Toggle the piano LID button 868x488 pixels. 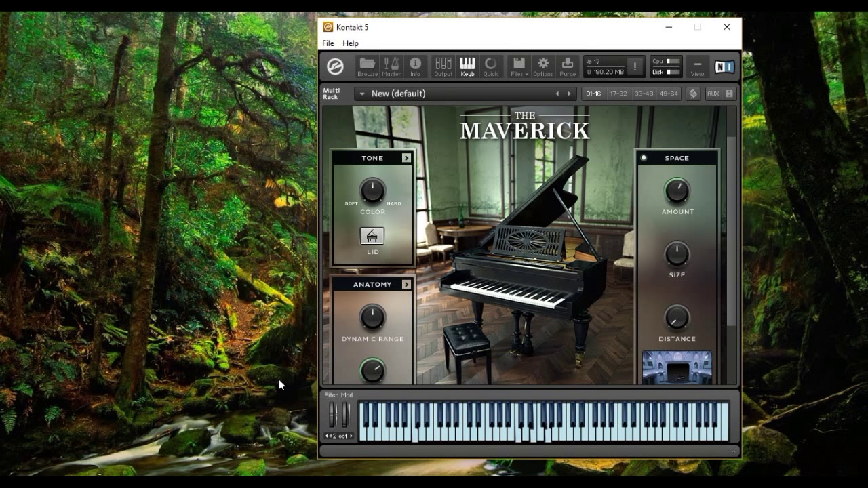(372, 236)
